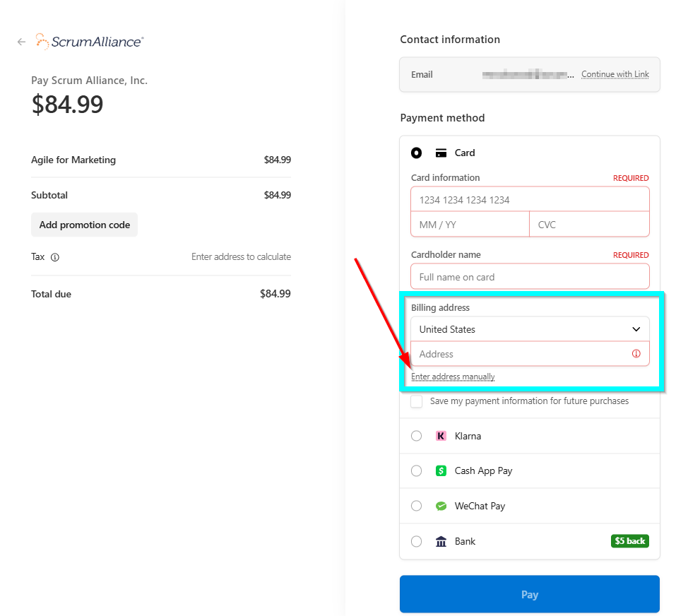700x616 pixels.
Task: Click the Payment method heading
Action: [442, 118]
